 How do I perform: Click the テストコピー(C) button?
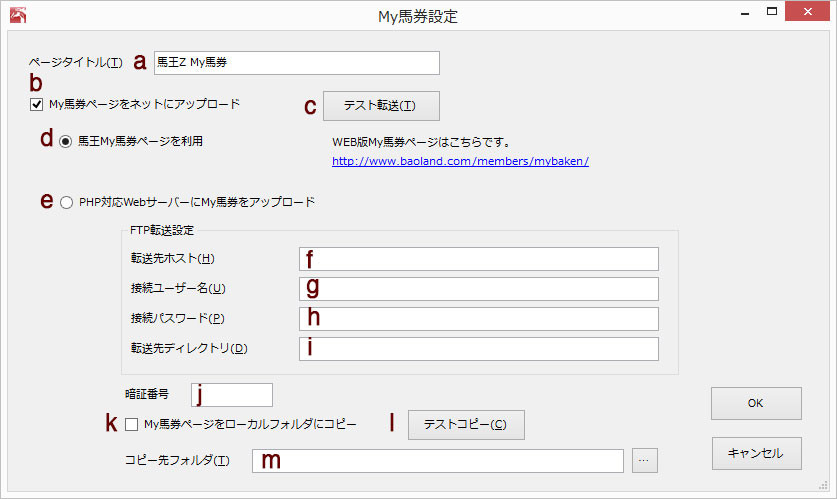tap(466, 425)
